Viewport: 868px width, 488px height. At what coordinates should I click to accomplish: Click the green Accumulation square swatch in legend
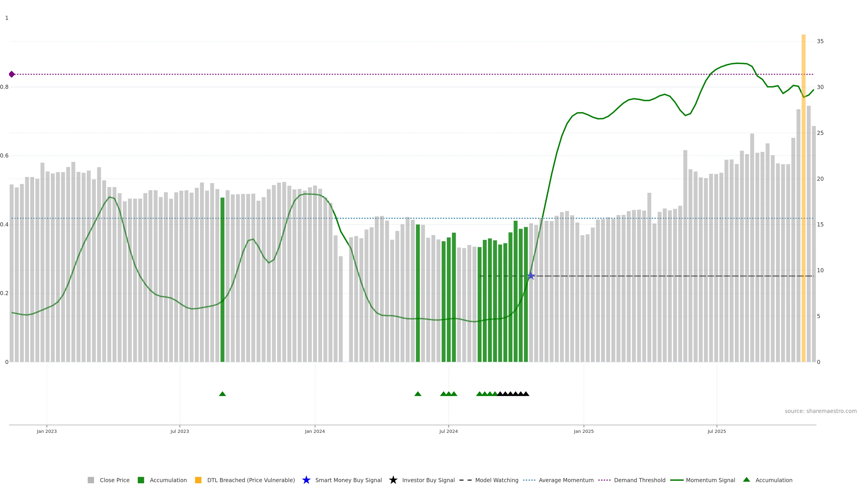[x=141, y=480]
